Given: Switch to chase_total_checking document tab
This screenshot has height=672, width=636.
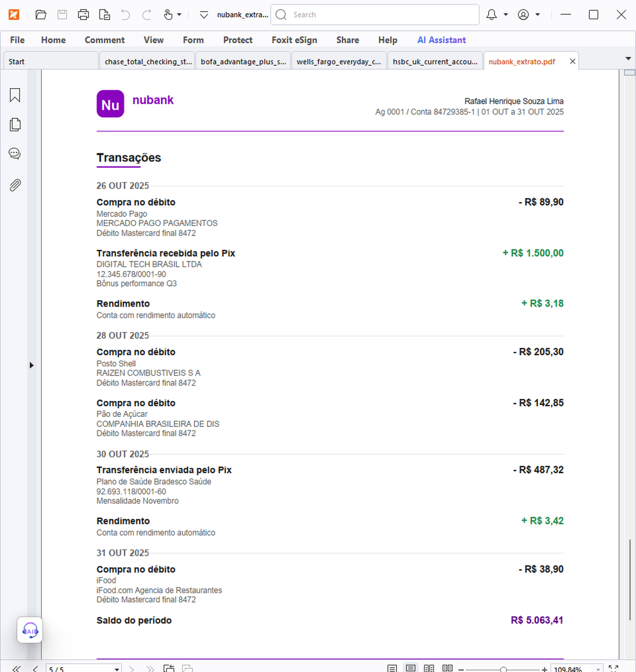Looking at the screenshot, I should pos(147,62).
